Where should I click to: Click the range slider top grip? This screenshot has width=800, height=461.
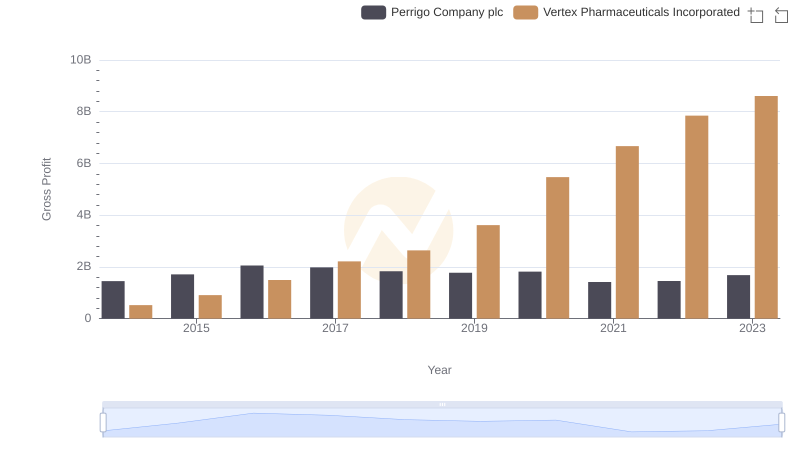(442, 404)
